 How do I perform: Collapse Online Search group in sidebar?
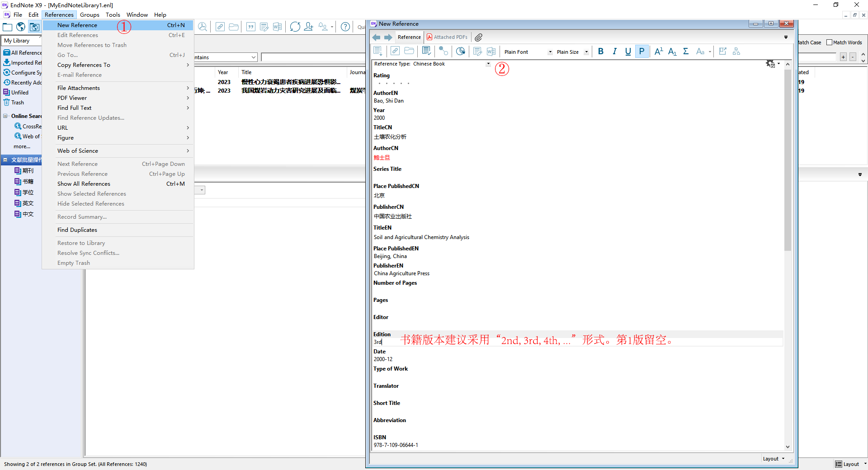point(5,116)
